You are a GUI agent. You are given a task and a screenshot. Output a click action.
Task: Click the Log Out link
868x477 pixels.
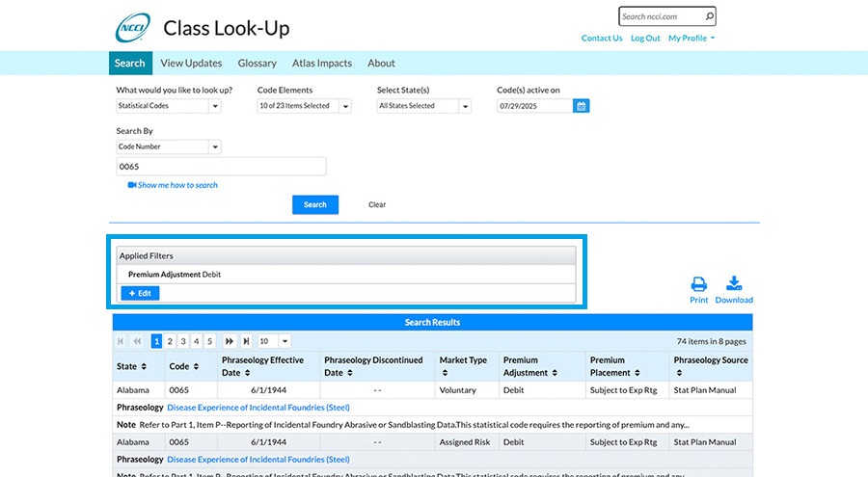point(645,39)
